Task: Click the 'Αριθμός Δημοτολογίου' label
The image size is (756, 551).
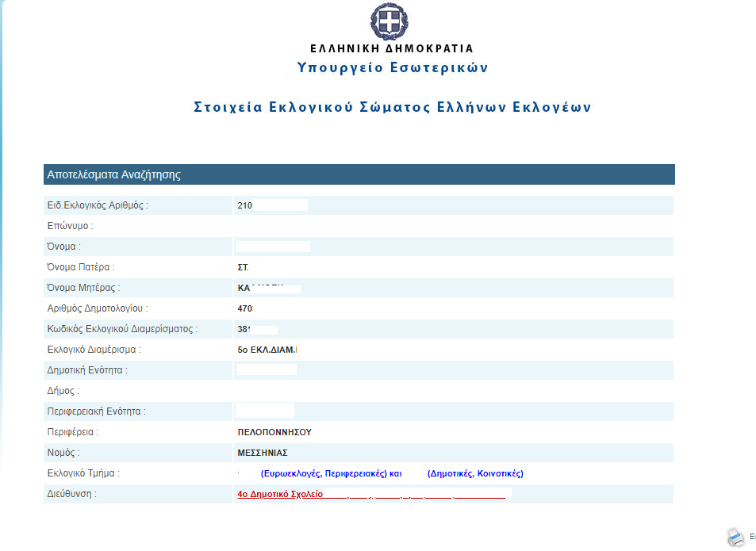Action: [98, 309]
